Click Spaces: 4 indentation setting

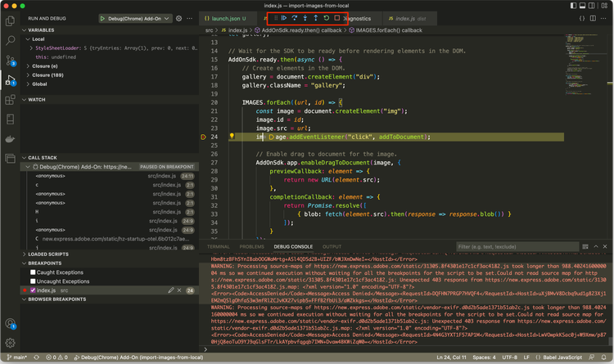[x=484, y=357]
